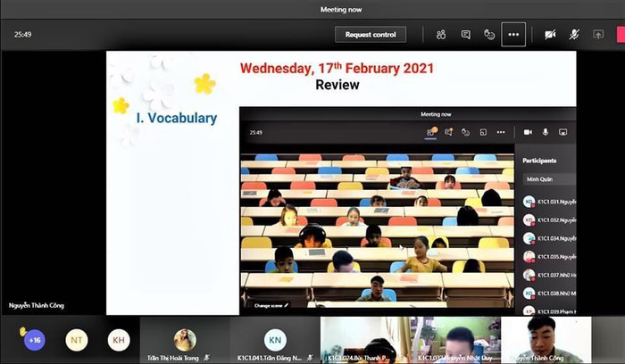Expand the +16 overflow participants badge
625x364 pixels.
[35, 340]
